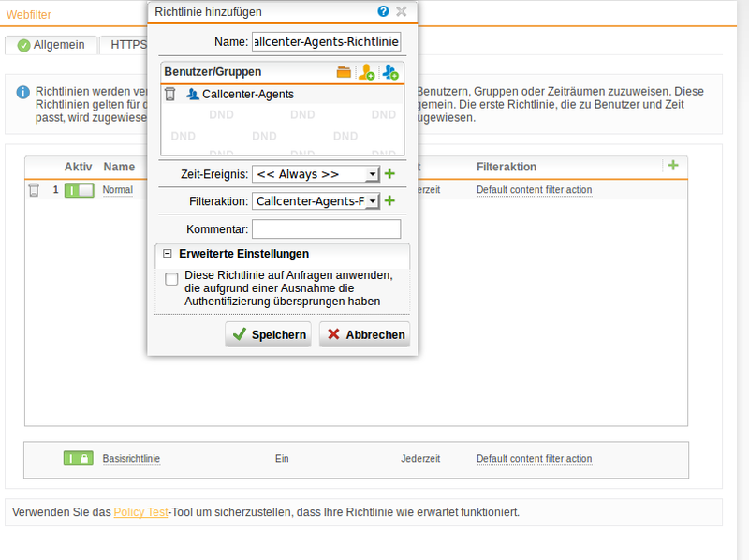Click the Speichern button
Viewport: 749px width, 560px height.
(x=268, y=333)
